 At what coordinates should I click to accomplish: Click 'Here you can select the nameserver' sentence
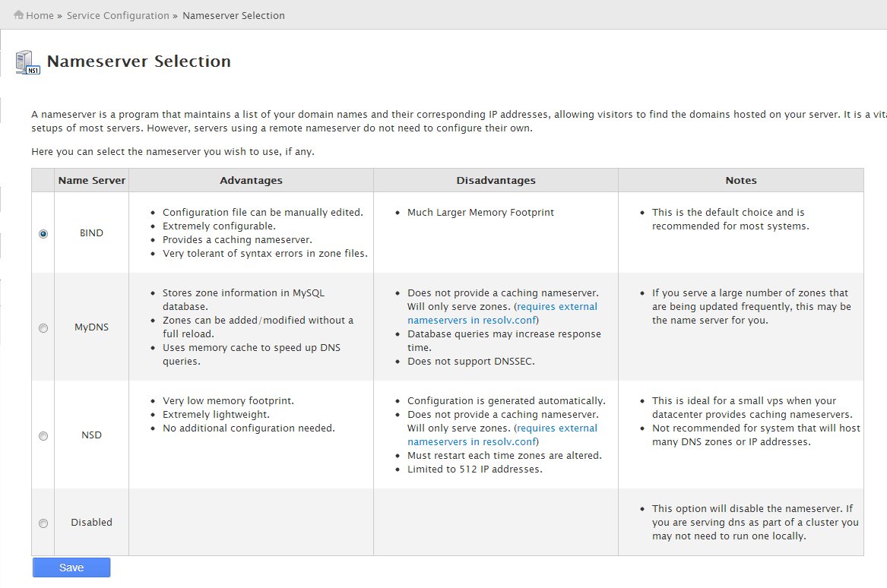pos(173,151)
